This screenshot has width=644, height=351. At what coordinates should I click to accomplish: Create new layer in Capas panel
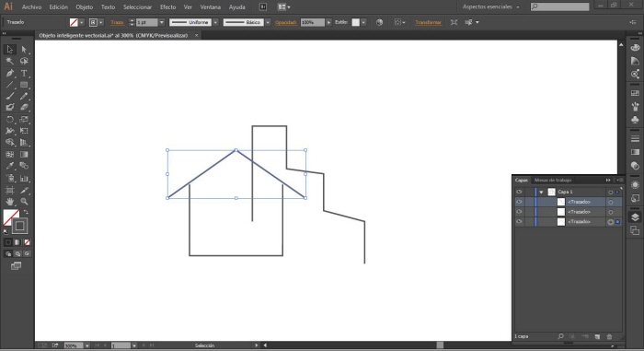point(597,336)
